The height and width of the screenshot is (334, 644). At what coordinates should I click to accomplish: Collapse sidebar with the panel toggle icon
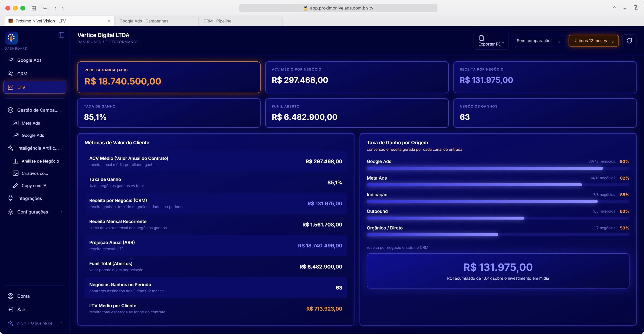(61, 35)
